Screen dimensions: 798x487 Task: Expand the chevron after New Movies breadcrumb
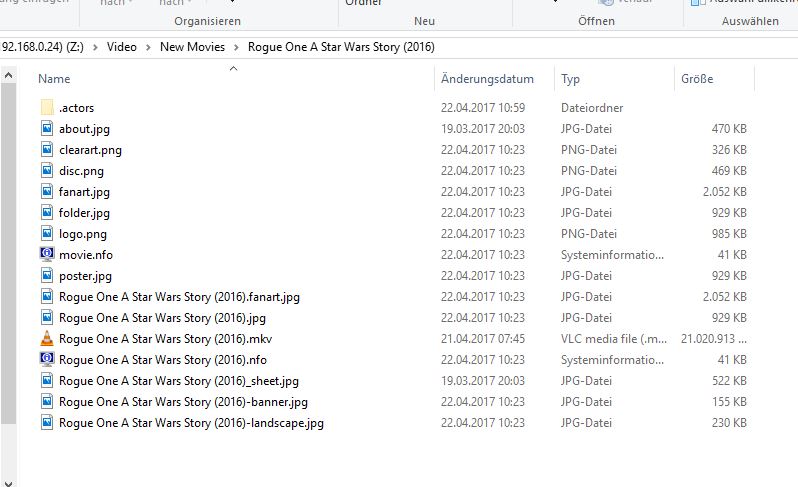(x=236, y=47)
